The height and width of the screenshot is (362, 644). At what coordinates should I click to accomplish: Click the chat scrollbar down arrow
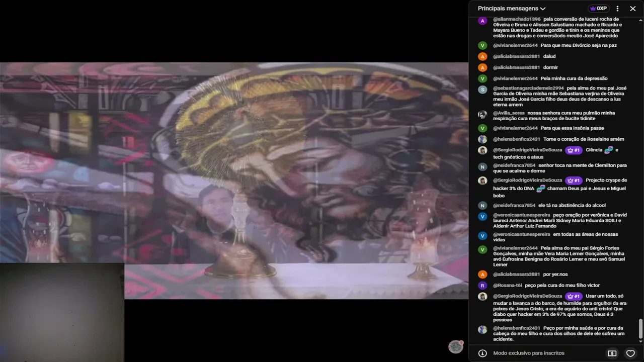tap(640, 341)
